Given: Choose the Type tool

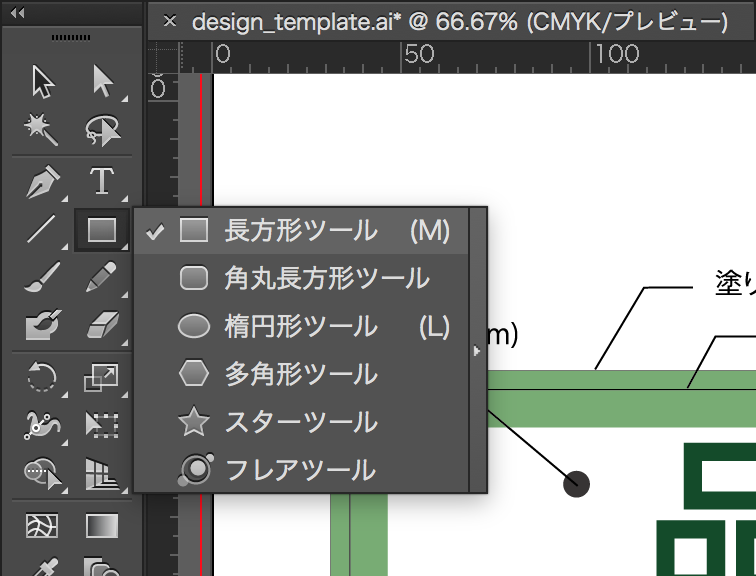Looking at the screenshot, I should pos(101,182).
